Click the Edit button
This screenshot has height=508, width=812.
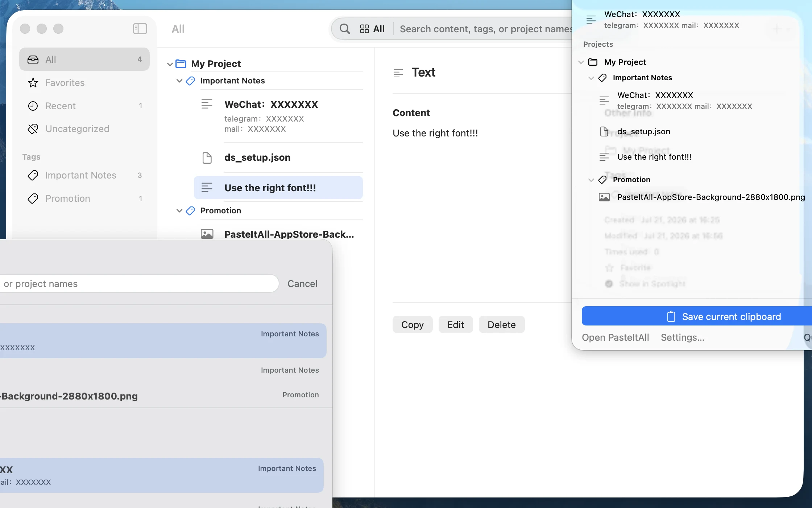click(456, 324)
